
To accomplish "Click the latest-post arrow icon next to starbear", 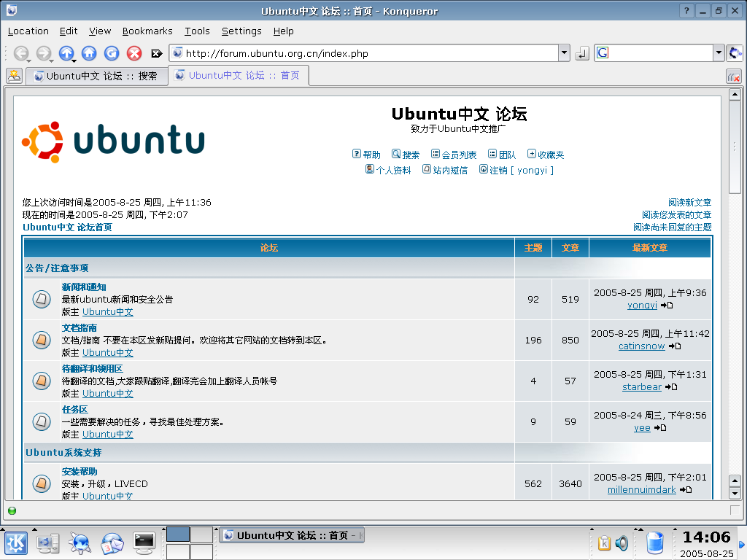I will click(x=671, y=387).
